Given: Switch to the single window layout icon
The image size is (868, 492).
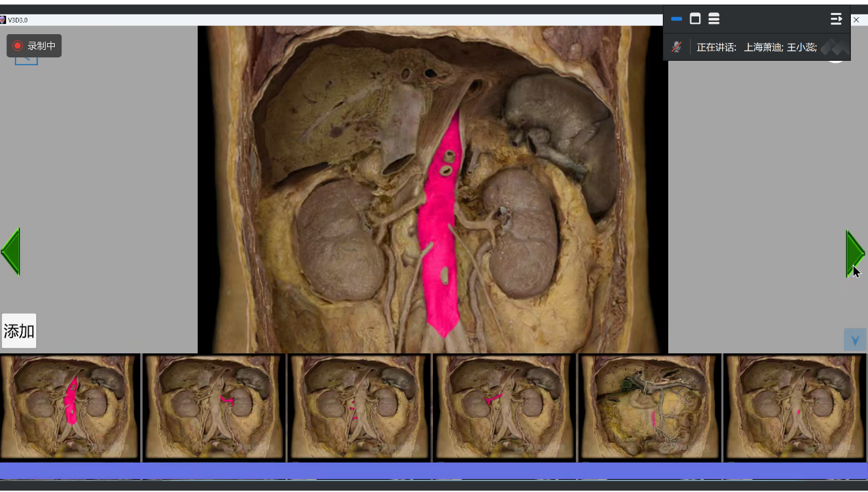Looking at the screenshot, I should (x=695, y=19).
